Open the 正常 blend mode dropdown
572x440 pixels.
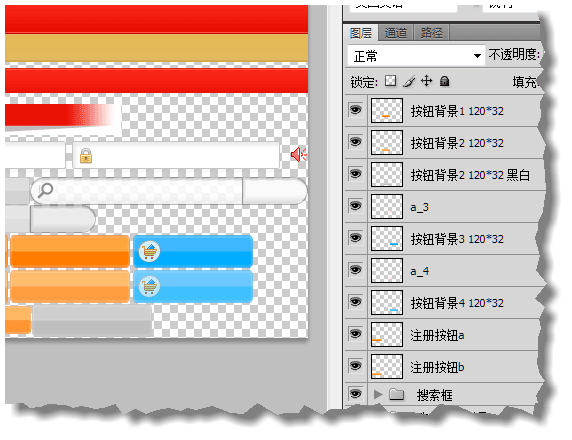pos(416,56)
